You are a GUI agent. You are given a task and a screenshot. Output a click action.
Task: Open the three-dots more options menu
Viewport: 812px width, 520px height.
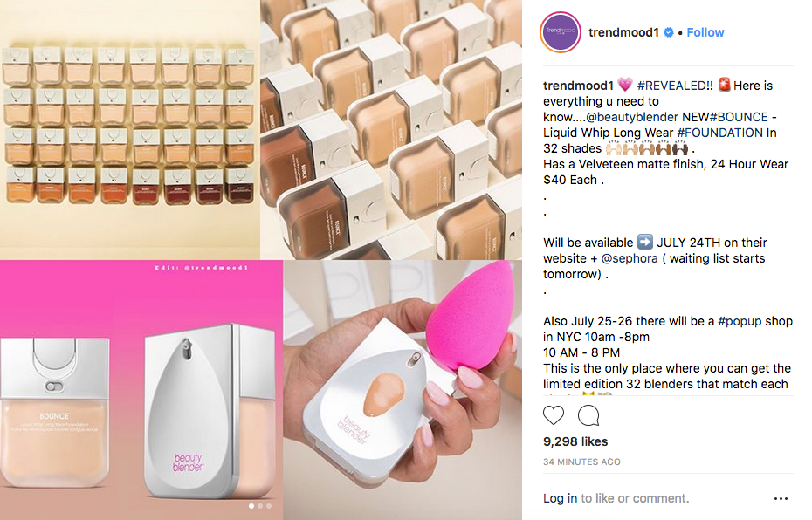coord(781,498)
